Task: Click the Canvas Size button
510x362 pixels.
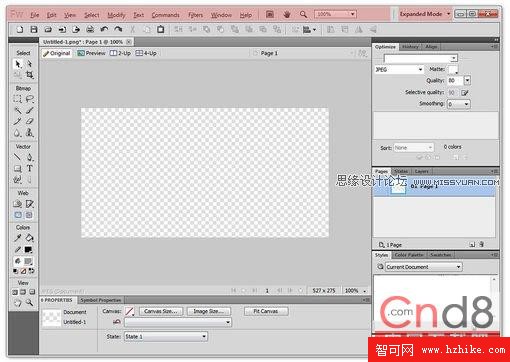Action: pyautogui.click(x=161, y=311)
